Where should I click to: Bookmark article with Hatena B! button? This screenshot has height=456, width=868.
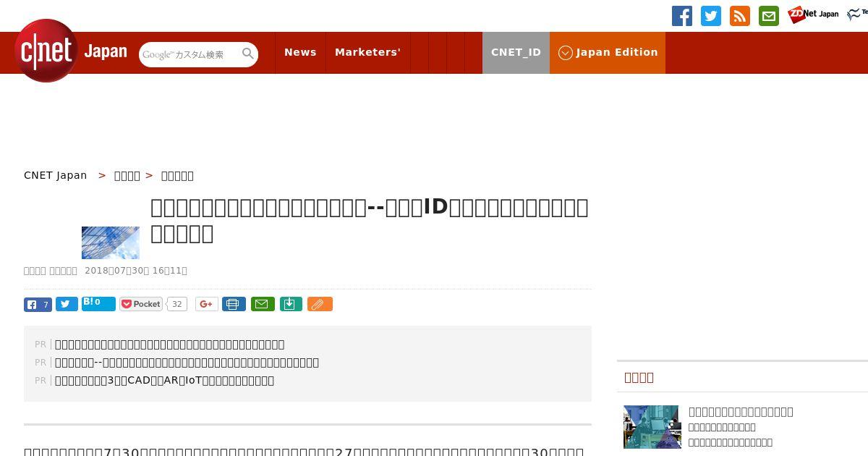(98, 304)
